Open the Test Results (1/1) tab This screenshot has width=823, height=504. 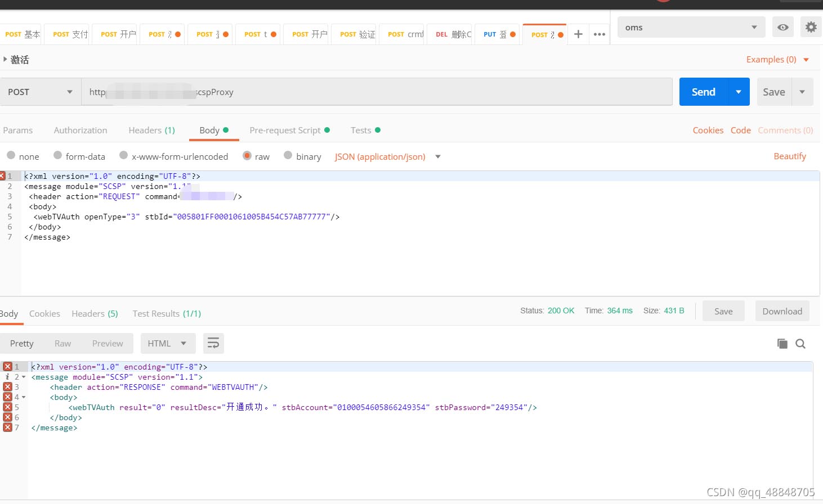[167, 313]
